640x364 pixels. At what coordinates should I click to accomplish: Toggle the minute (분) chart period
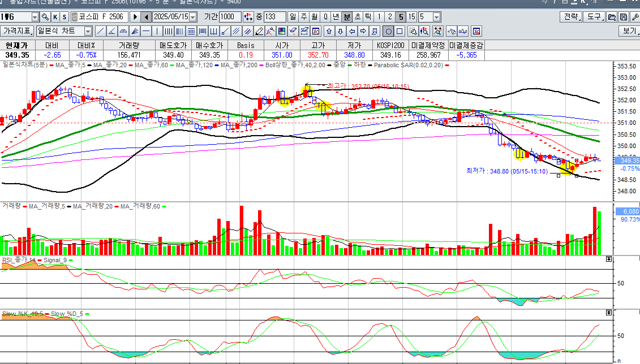pos(347,17)
